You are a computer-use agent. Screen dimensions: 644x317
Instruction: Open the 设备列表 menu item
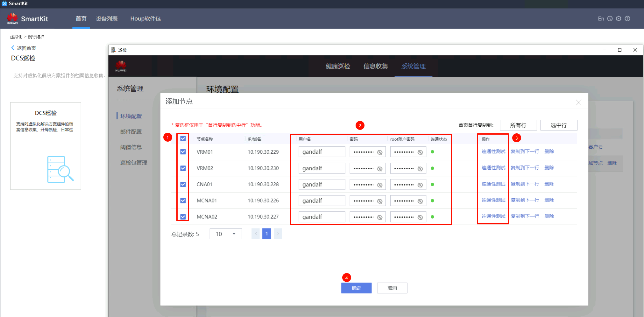[107, 19]
